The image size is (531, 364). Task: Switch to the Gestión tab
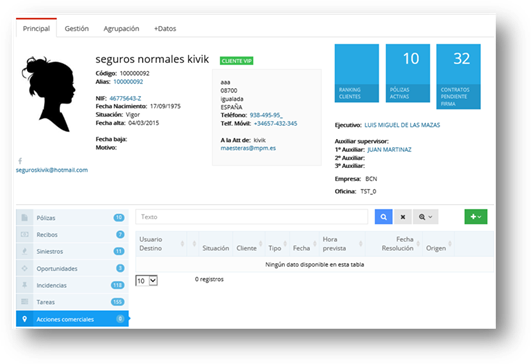coord(77,28)
